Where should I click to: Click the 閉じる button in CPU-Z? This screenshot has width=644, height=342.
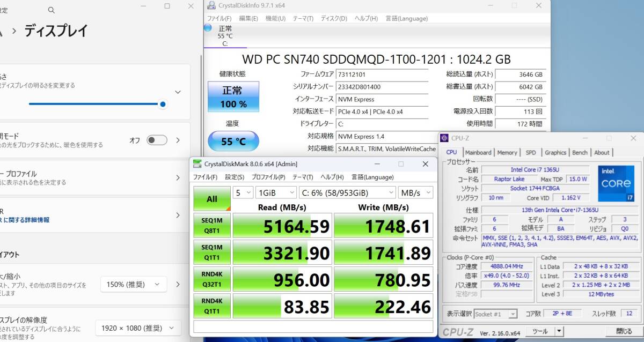[x=624, y=331]
